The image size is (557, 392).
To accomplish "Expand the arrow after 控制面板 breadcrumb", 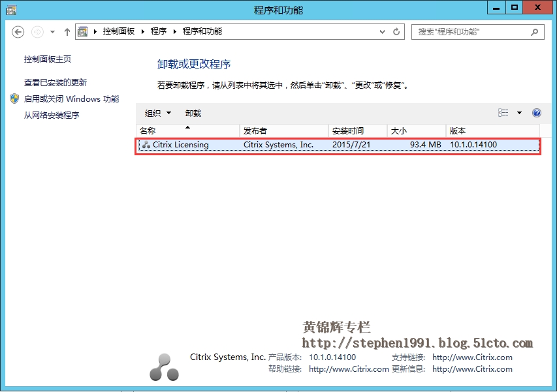I will [x=142, y=31].
